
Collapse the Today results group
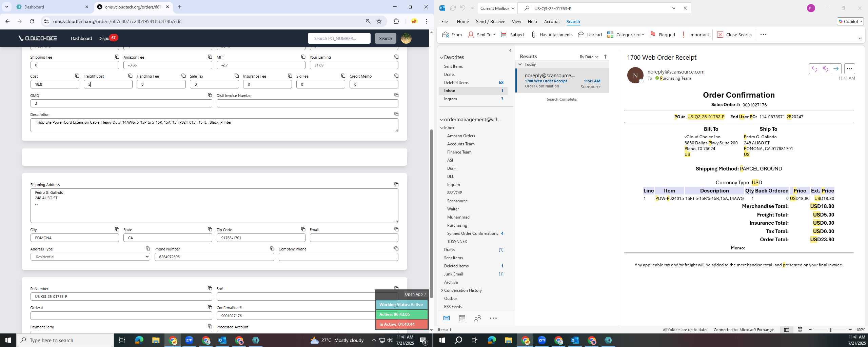(520, 64)
